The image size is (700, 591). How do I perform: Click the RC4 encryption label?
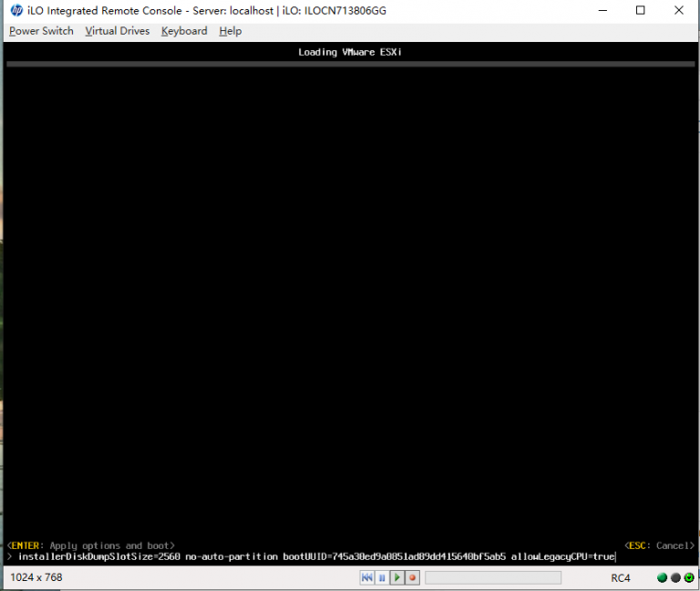621,578
